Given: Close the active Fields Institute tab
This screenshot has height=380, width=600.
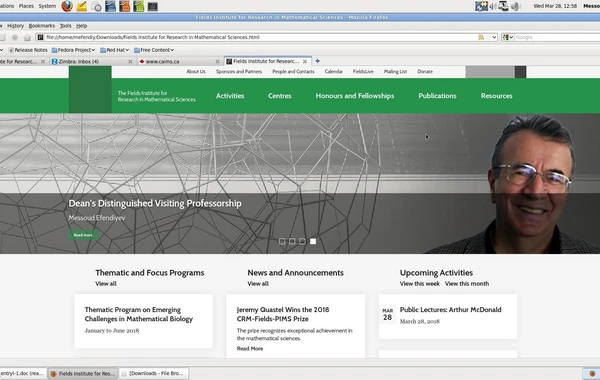Looking at the screenshot, I should [305, 61].
